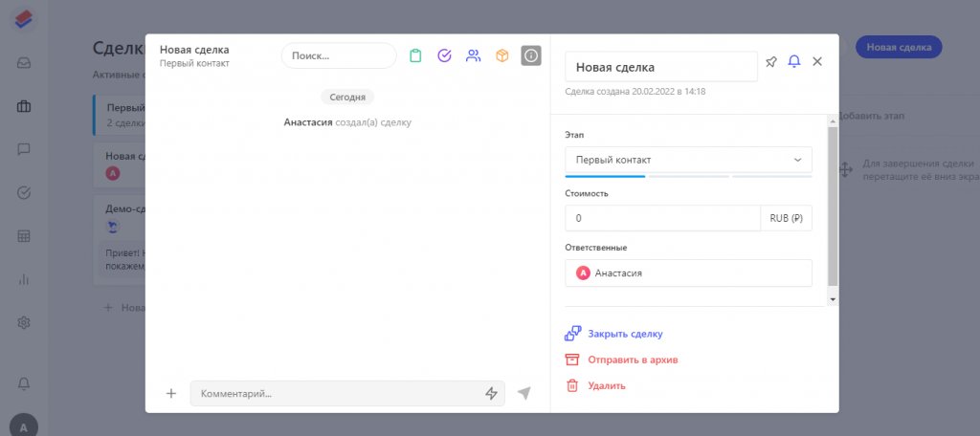Click the plus attachment icon
The width and height of the screenshot is (980, 436).
pos(171,393)
